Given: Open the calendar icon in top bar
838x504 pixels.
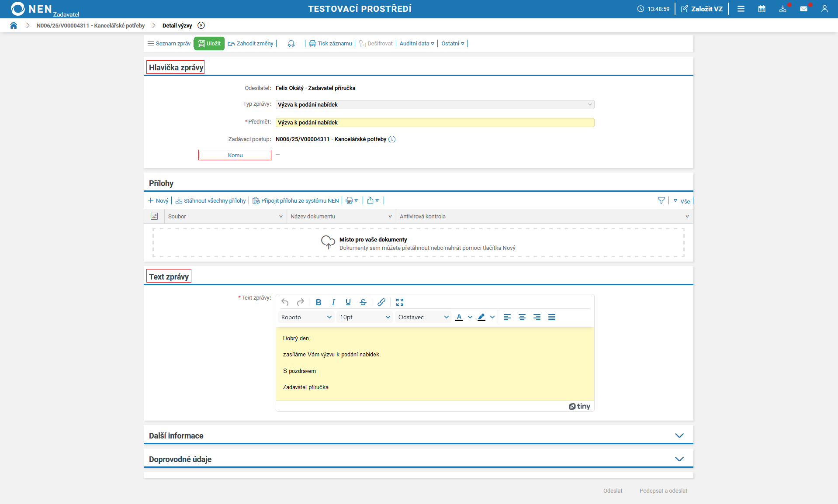Looking at the screenshot, I should [x=762, y=9].
